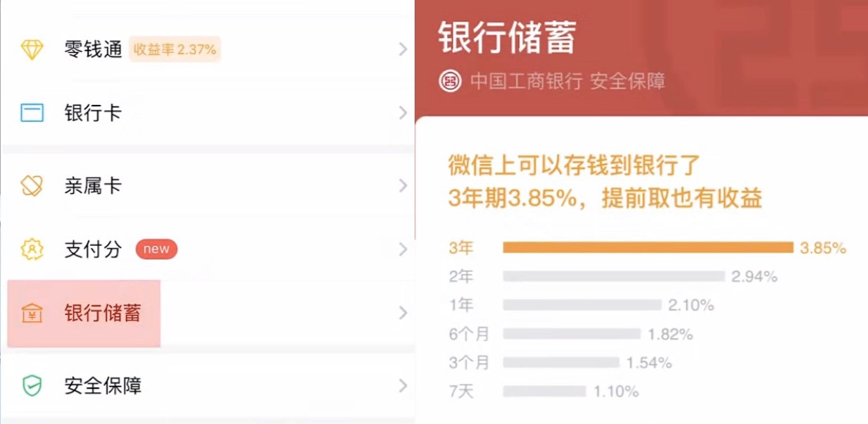Viewport: 868px width, 424px height.
Task: Click the 支付分 badge icon
Action: pyautogui.click(x=32, y=249)
